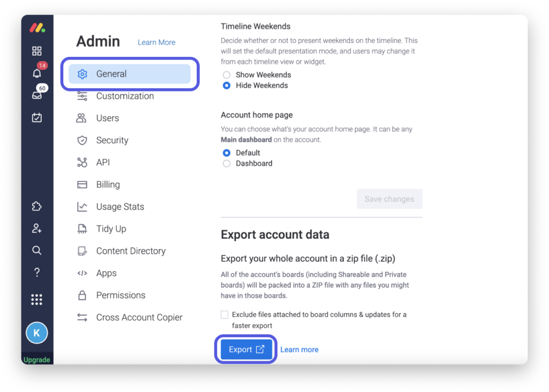Select the Show Weekends option
This screenshot has height=392, width=549.
click(226, 75)
